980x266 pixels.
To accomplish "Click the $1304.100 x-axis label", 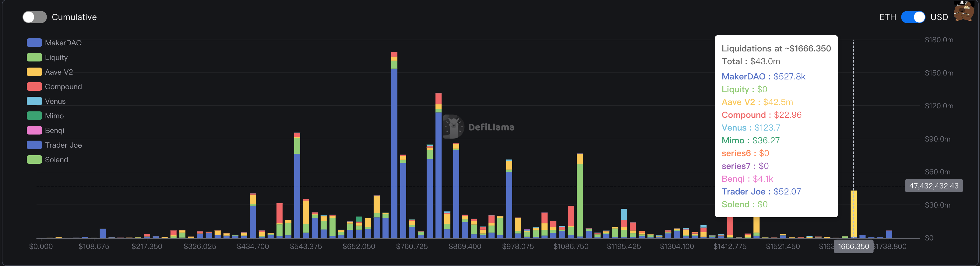I will 677,247.
